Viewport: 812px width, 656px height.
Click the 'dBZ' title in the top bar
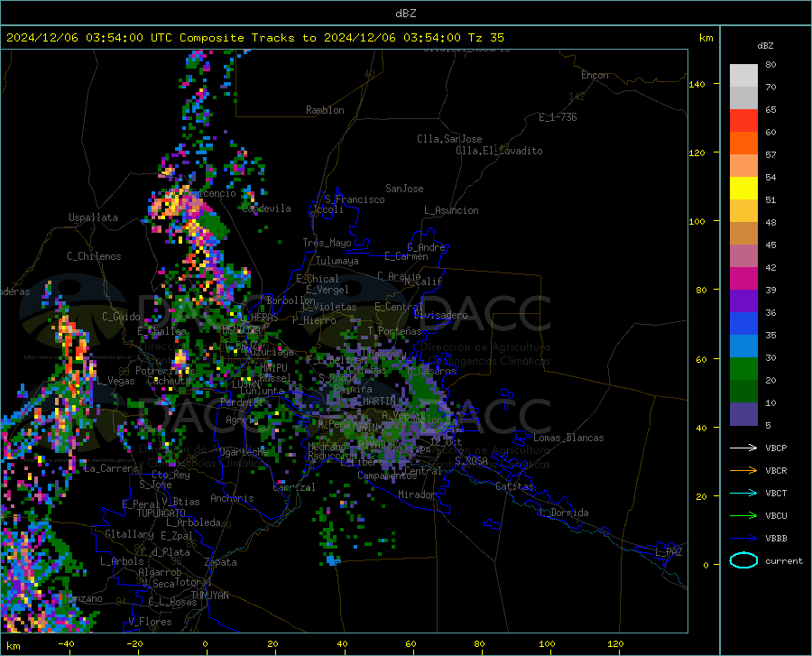point(405,14)
